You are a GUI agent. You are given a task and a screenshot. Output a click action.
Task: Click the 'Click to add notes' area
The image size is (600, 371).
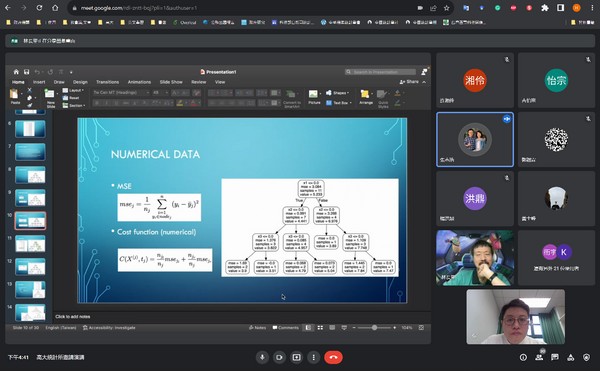pos(73,316)
